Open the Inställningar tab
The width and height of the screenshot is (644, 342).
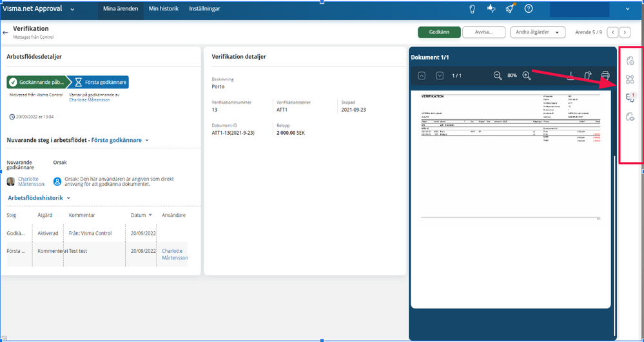point(204,8)
